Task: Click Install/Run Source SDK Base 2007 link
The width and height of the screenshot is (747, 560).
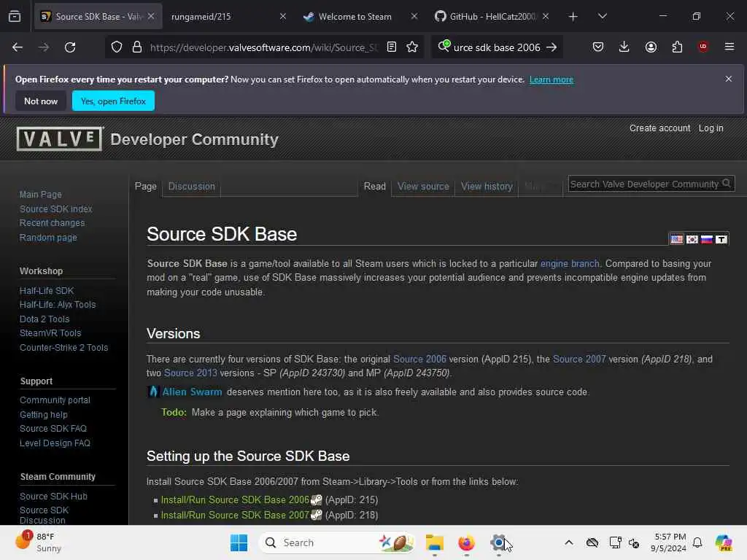Action: coord(235,516)
